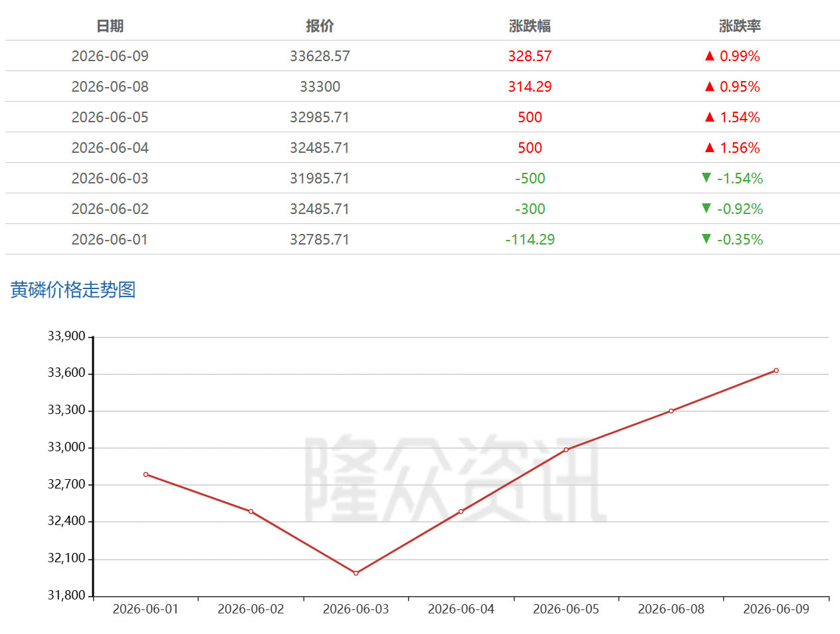Click price 32485.71 in 2026-06-02 row
Viewport: 840px width, 634px height.
(320, 209)
